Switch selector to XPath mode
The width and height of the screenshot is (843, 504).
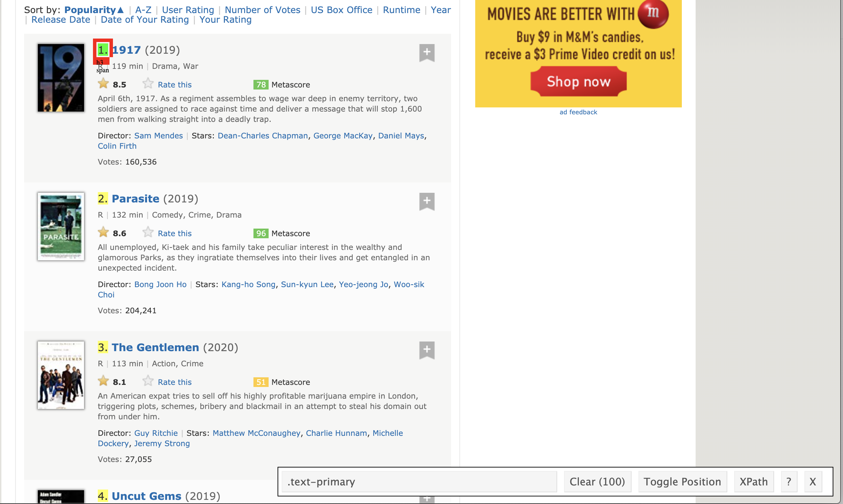(753, 482)
